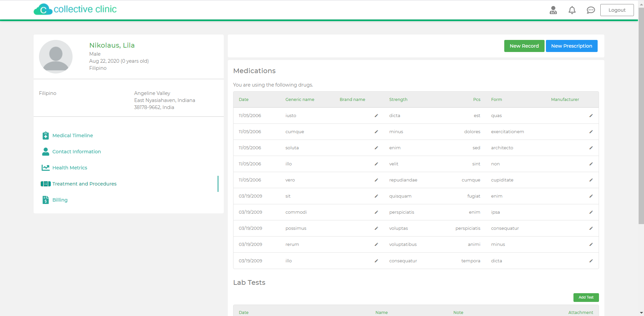Click the New Record button
Screen dimensions: 644x316
pyautogui.click(x=524, y=46)
